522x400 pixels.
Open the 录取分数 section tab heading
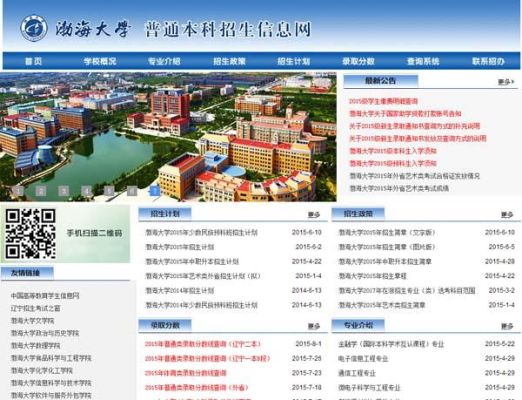coord(165,325)
